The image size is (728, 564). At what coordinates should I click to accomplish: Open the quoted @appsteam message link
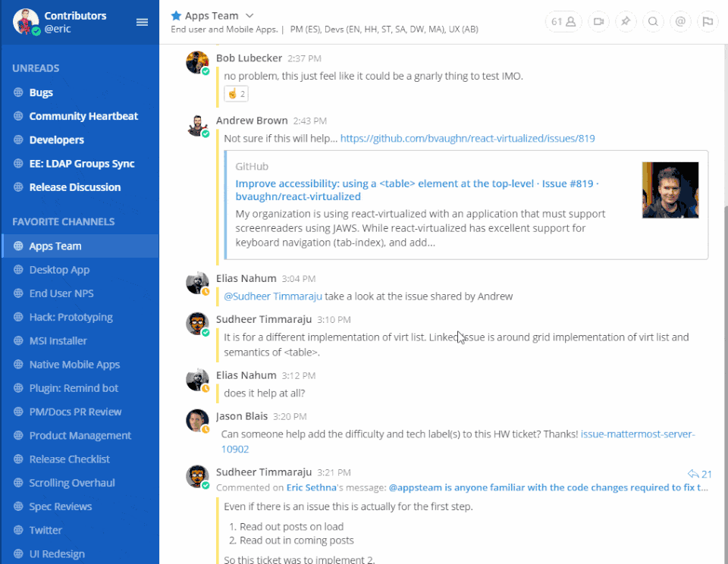click(x=548, y=487)
